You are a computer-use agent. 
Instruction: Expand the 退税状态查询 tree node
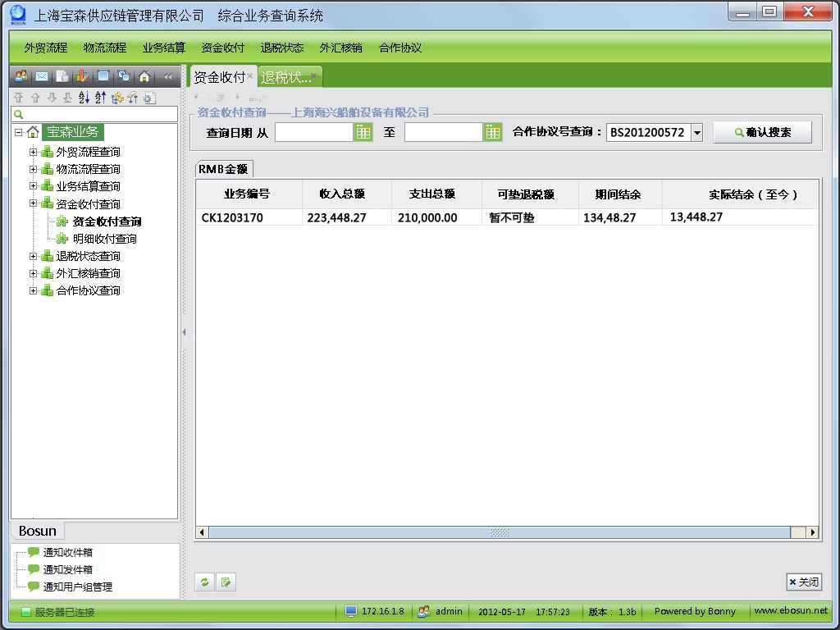tap(34, 256)
